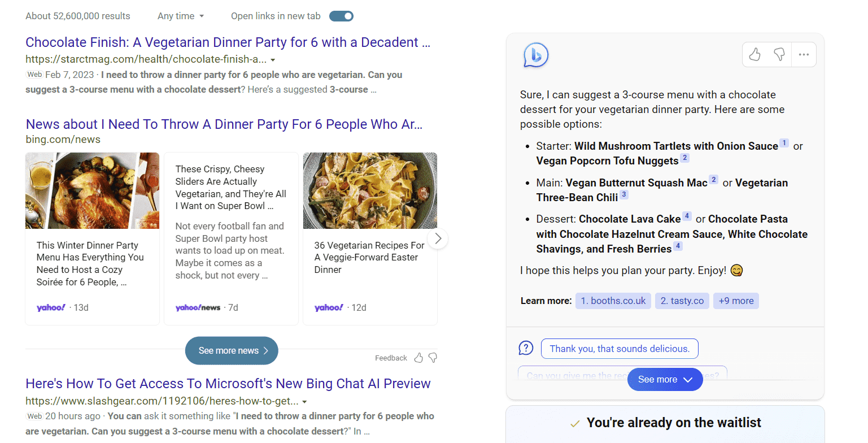Screen dimensions: 868x443
Task: Open the Any time filter dropdown
Action: (181, 16)
